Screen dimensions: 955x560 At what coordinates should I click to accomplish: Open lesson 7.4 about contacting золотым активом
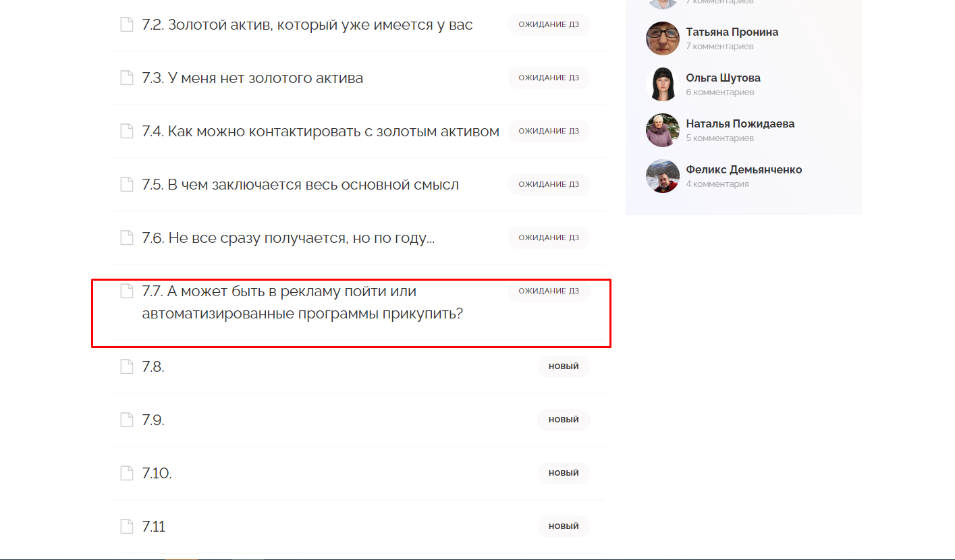tap(321, 132)
